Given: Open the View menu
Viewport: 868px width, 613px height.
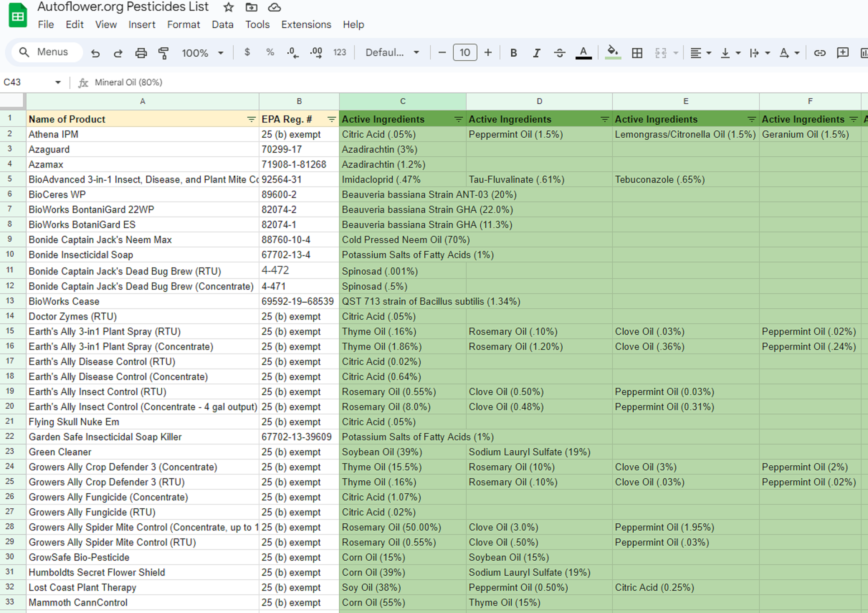Looking at the screenshot, I should tap(106, 25).
